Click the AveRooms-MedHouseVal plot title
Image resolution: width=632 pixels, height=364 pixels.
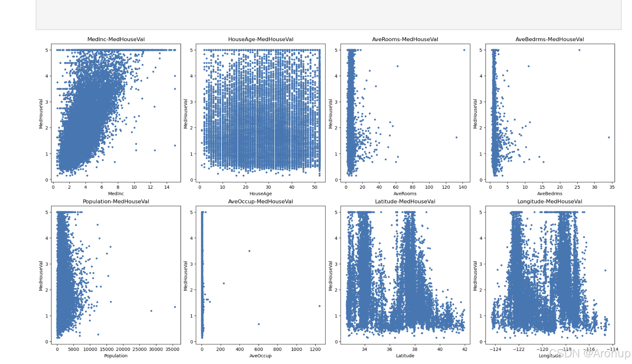405,39
